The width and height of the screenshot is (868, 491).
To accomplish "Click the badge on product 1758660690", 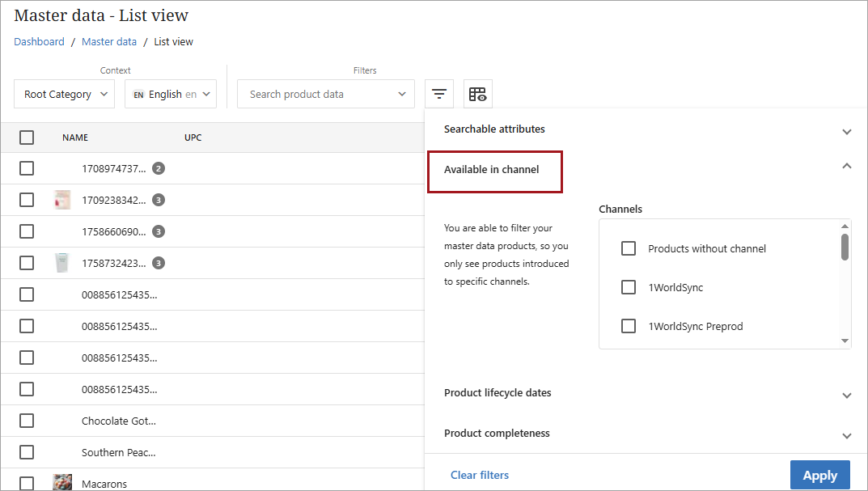I will pos(159,231).
